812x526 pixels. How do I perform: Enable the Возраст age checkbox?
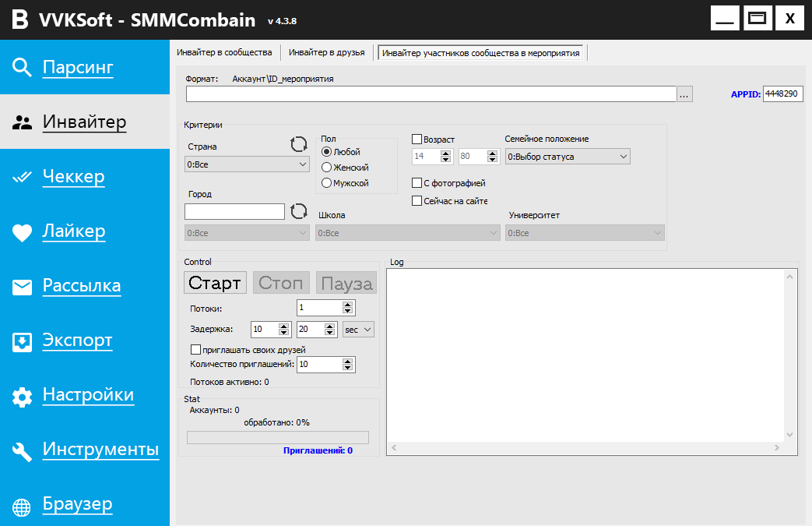(417, 139)
